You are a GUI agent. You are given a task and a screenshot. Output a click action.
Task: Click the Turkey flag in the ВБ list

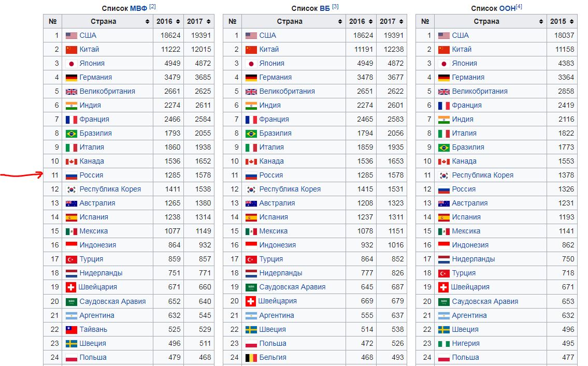(251, 259)
